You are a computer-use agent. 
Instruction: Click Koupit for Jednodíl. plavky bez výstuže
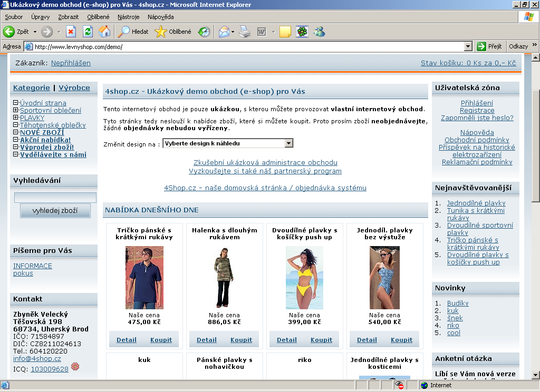(x=401, y=340)
